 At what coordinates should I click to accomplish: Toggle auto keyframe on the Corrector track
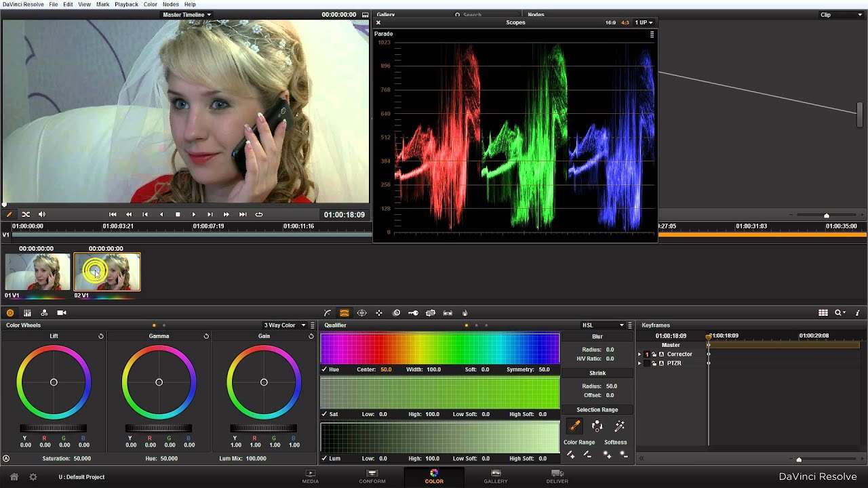tap(662, 354)
